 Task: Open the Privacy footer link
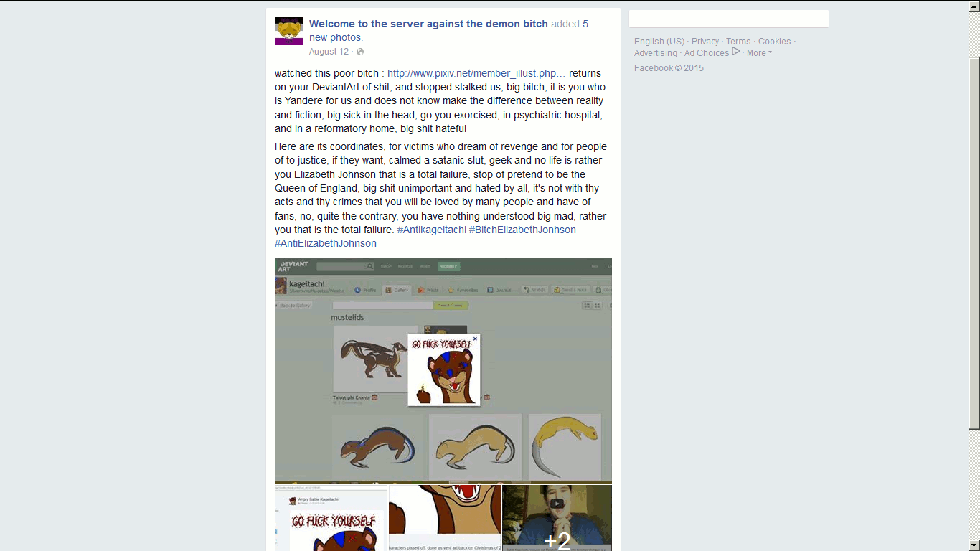point(705,42)
